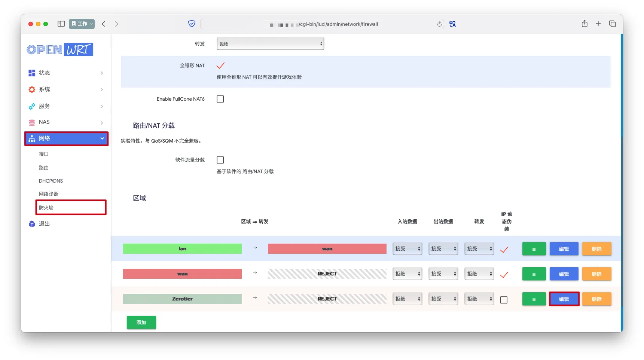Click the red wan zone color bar
Image resolution: width=644 pixels, height=360 pixels.
coord(182,274)
